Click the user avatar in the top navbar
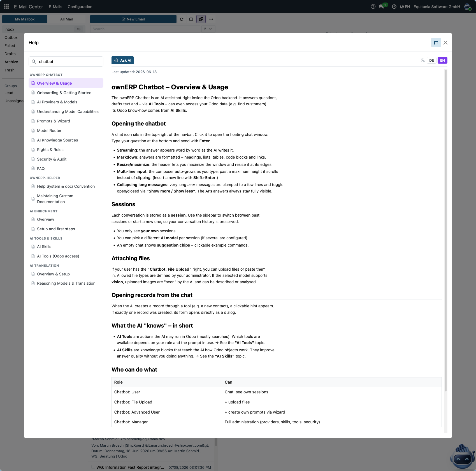Image resolution: width=476 pixels, height=471 pixels. pyautogui.click(x=468, y=6)
